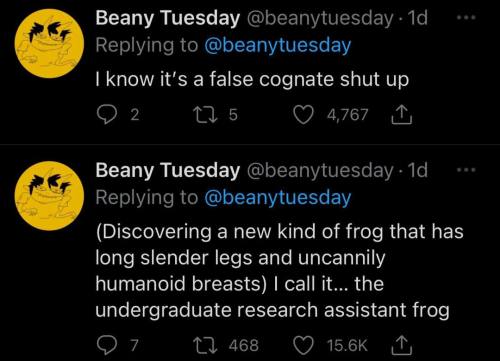
Task: Open more options on the first tweet
Action: coord(466,18)
